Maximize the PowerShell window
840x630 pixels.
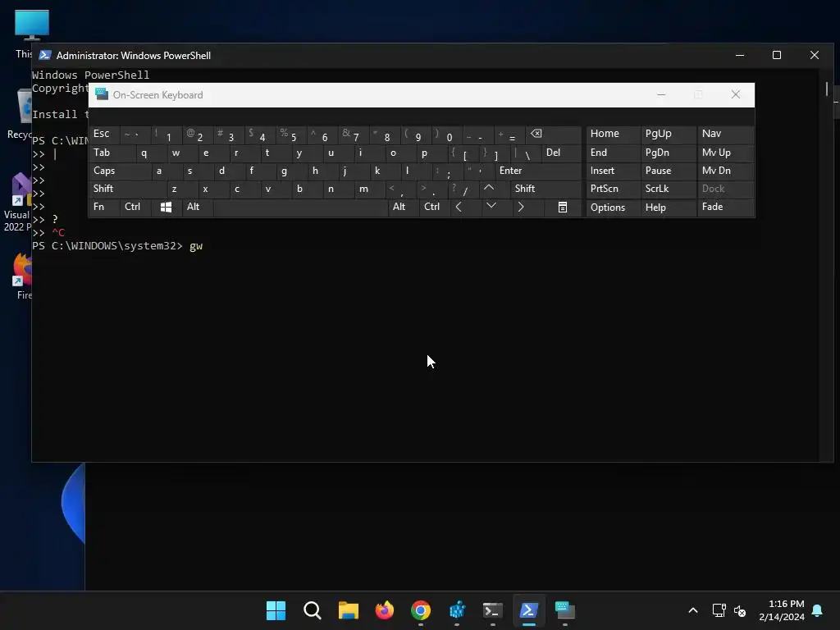tap(777, 55)
